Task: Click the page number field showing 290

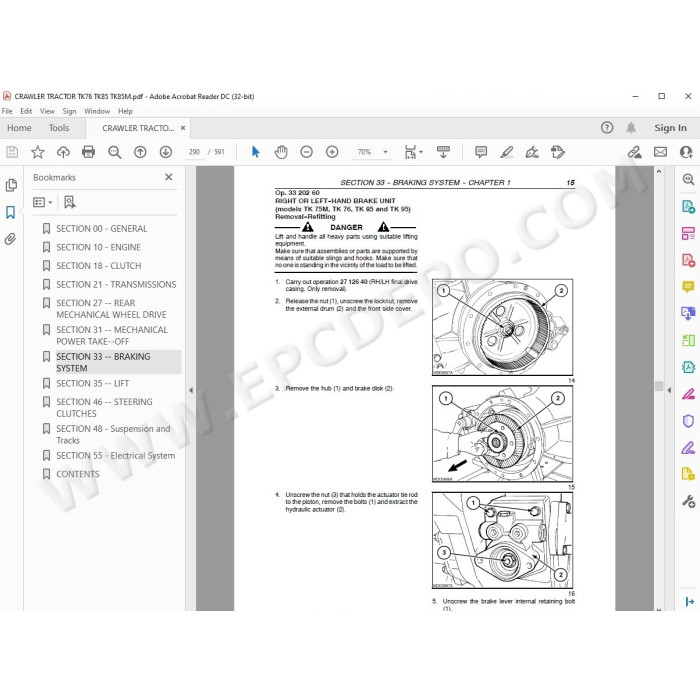Action: pyautogui.click(x=194, y=152)
